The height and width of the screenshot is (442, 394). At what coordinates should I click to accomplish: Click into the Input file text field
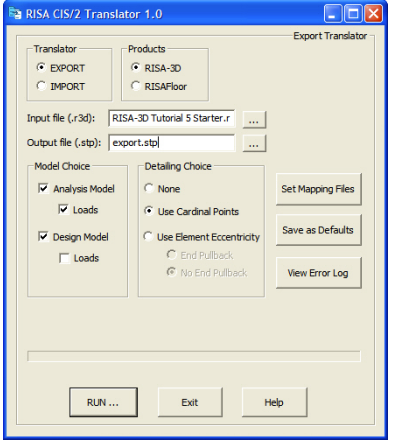172,118
